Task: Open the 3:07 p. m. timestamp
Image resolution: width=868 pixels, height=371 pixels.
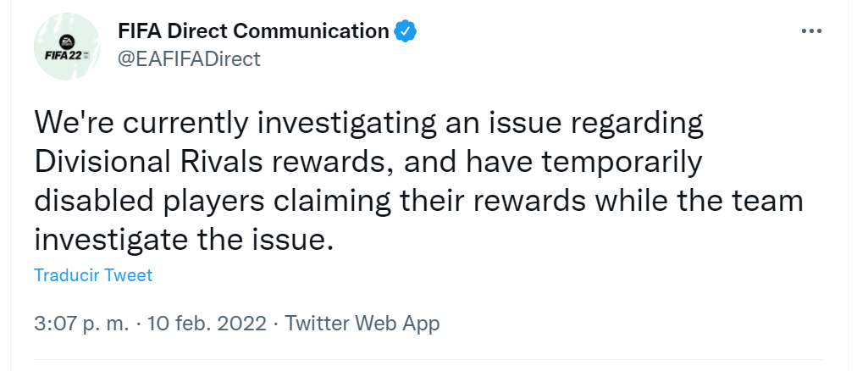Action: (80, 324)
